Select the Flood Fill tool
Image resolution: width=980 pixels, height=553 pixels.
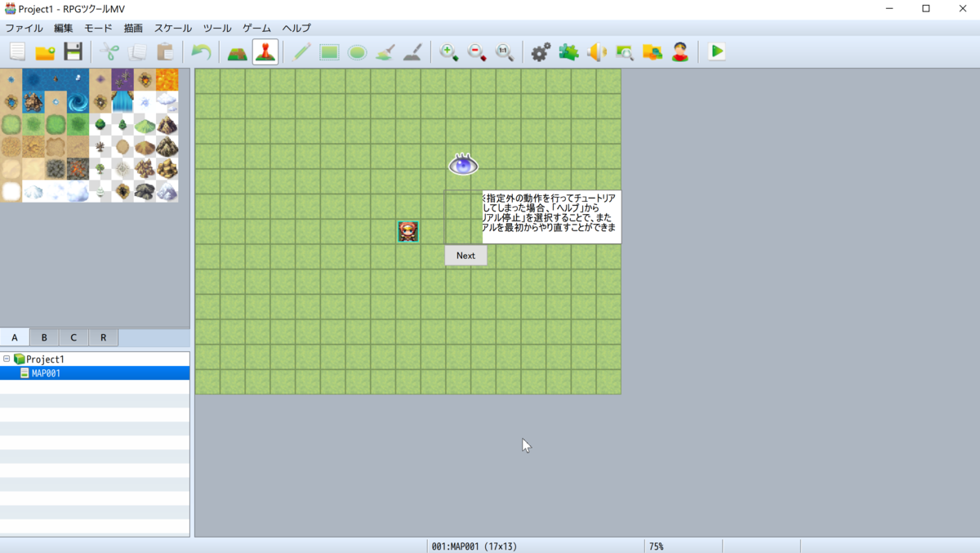coord(385,51)
